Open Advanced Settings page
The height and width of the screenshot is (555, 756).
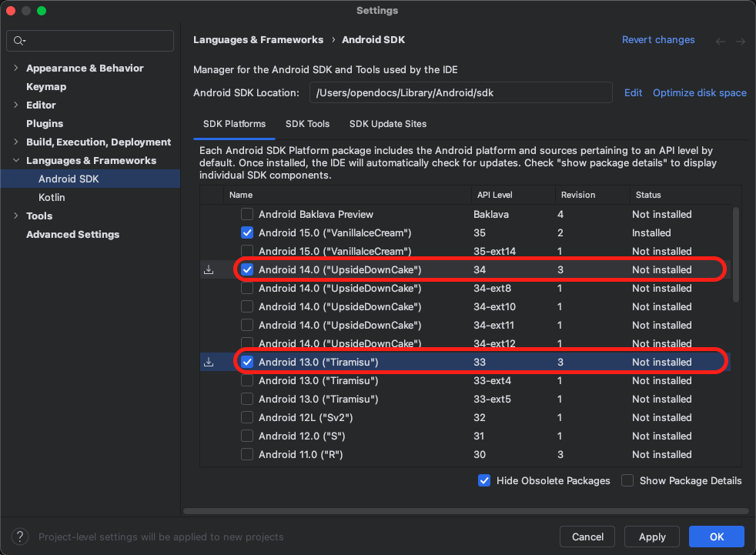[x=73, y=234]
